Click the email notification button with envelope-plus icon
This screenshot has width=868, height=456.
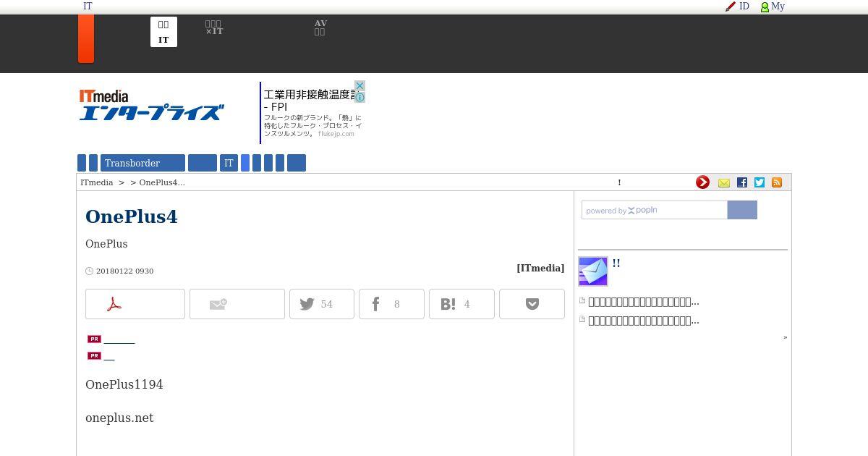(237, 304)
